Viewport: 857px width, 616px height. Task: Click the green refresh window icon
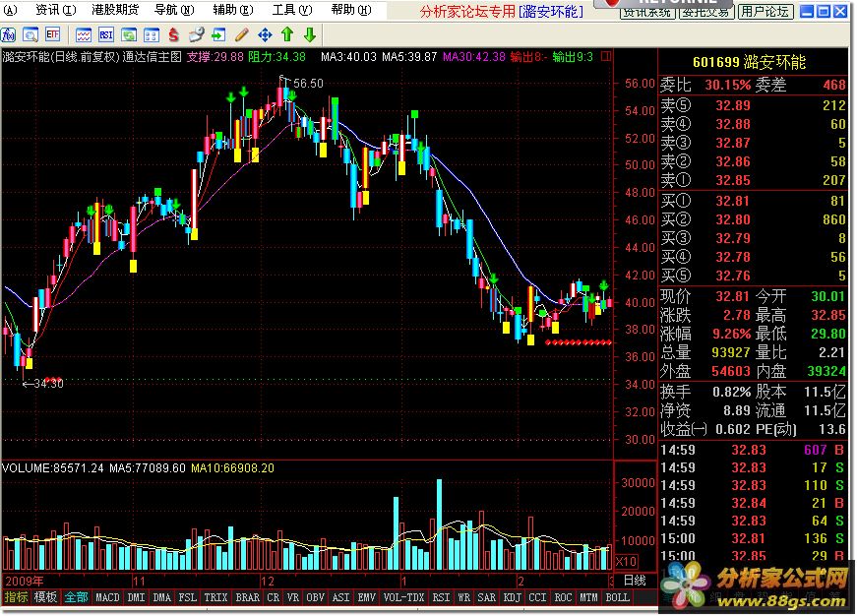point(129,35)
